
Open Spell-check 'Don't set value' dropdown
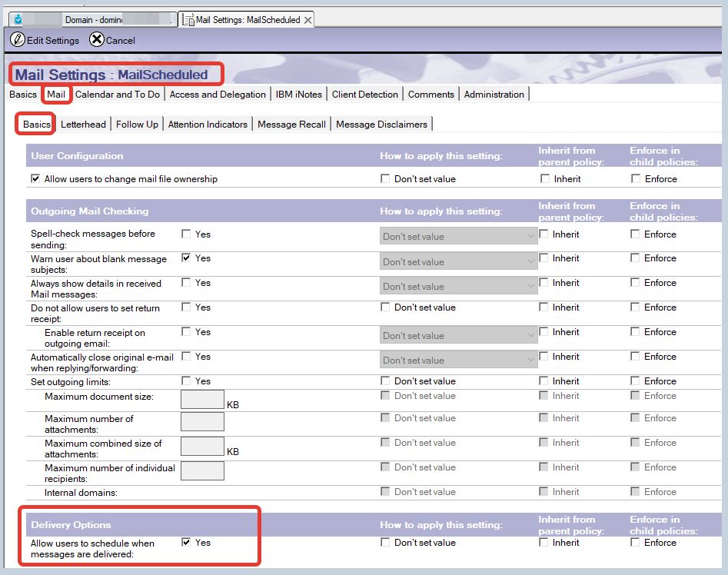[458, 237]
